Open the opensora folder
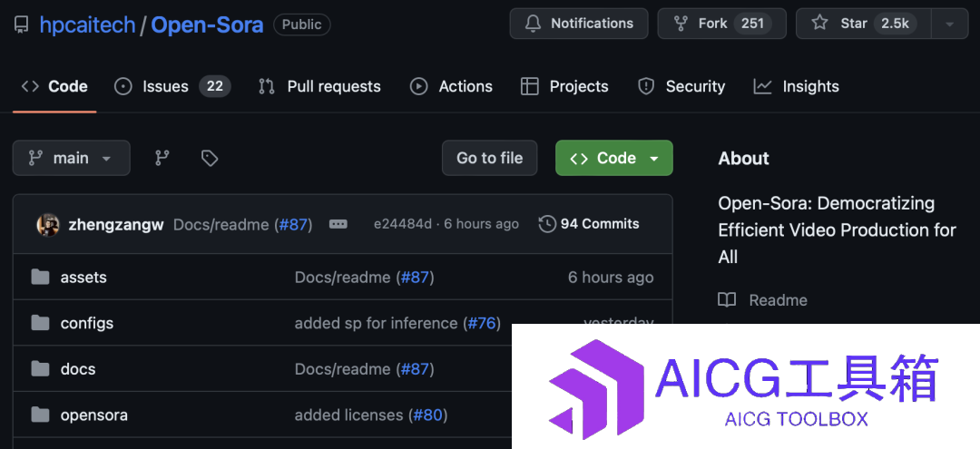The height and width of the screenshot is (449, 980). (x=94, y=415)
